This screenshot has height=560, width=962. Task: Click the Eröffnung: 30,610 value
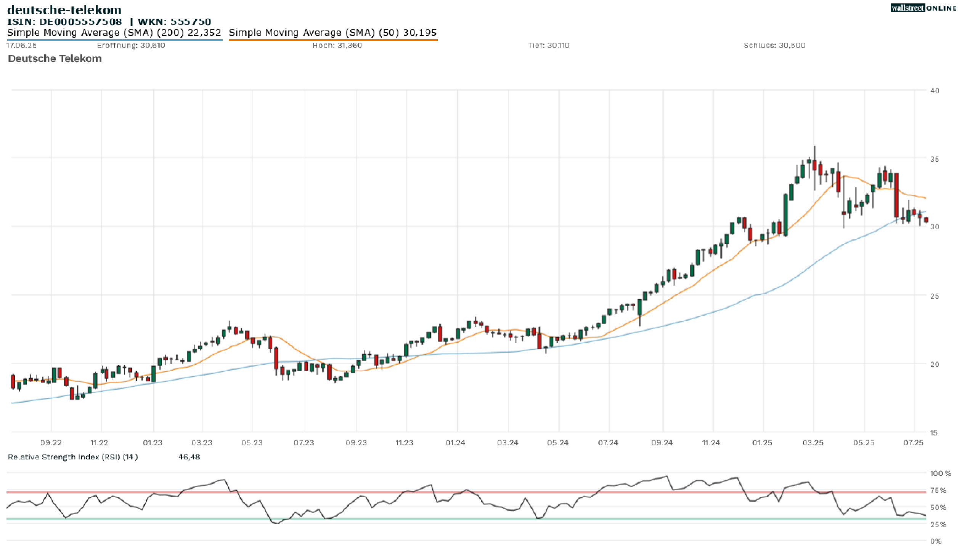131,45
